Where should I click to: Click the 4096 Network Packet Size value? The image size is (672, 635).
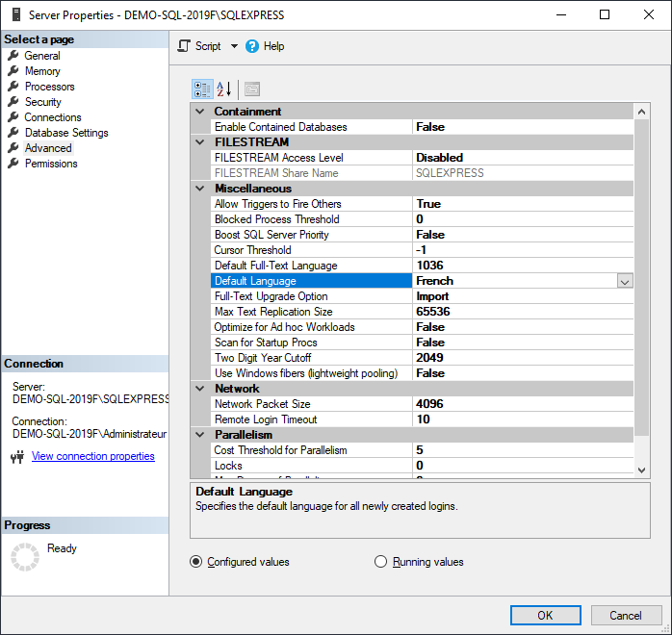[x=523, y=404]
